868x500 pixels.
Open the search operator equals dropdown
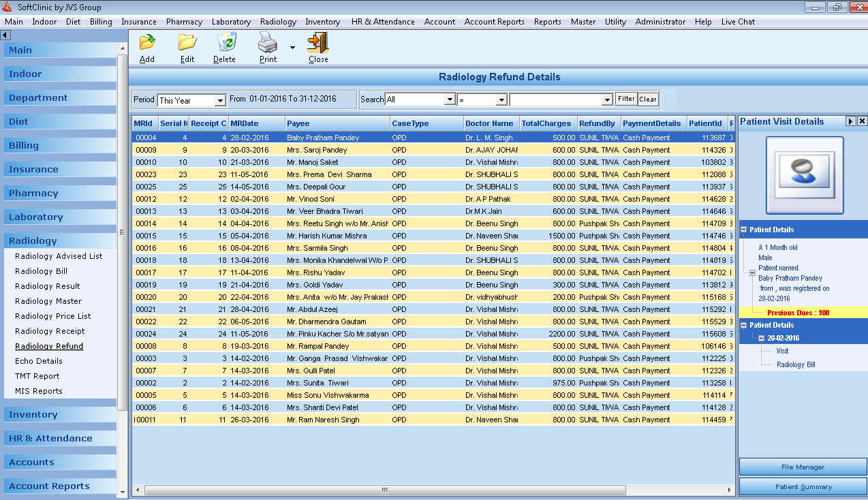click(x=501, y=99)
